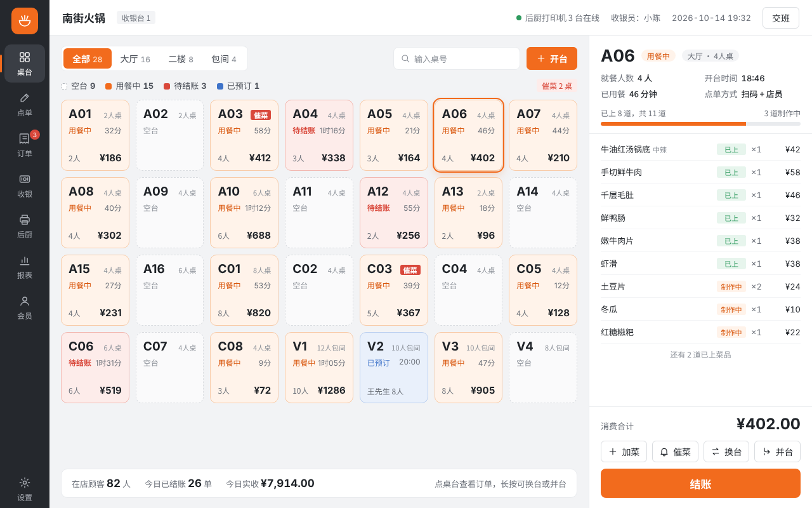Select private room V1
812x508 pixels.
[x=319, y=368]
